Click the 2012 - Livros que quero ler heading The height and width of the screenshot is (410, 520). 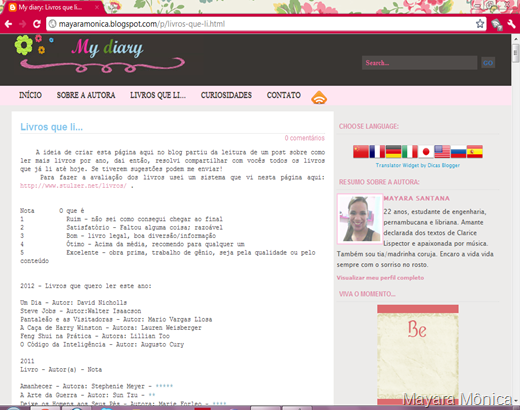pos(86,286)
